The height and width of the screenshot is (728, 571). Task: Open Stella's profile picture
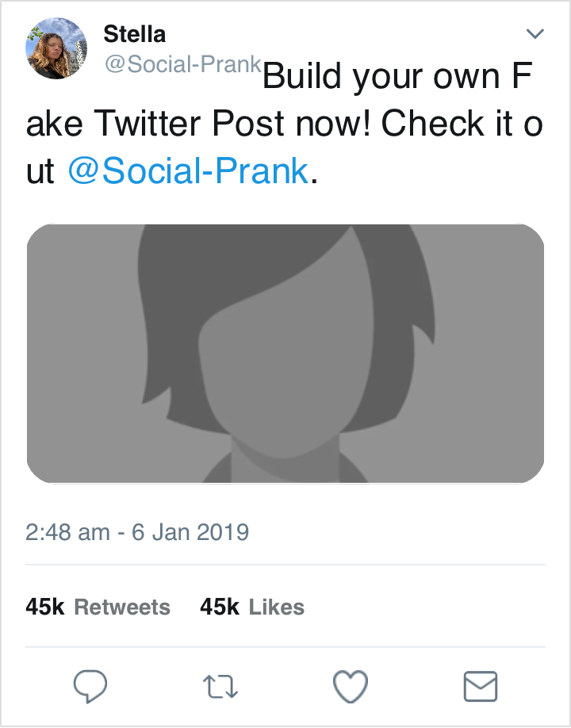pyautogui.click(x=56, y=48)
